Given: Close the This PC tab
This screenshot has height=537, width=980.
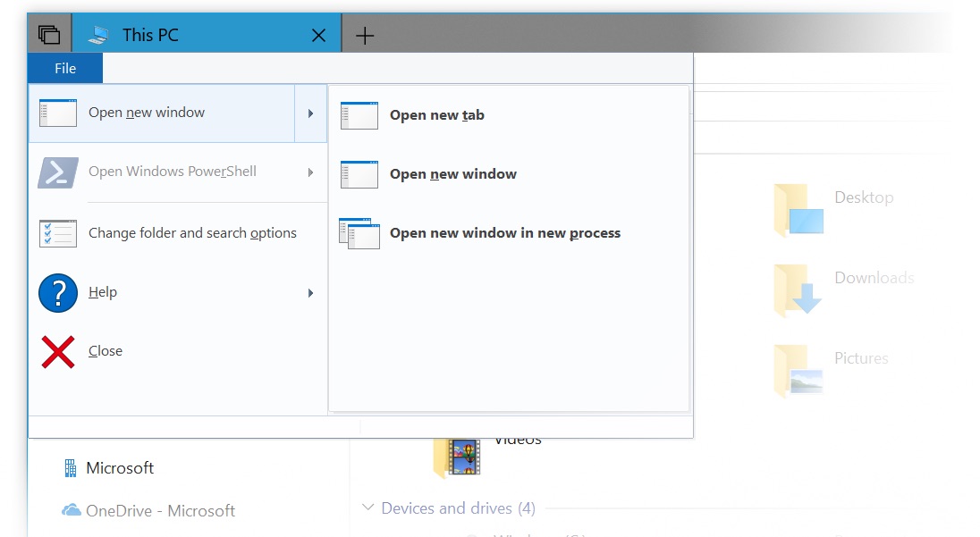Looking at the screenshot, I should tap(318, 36).
